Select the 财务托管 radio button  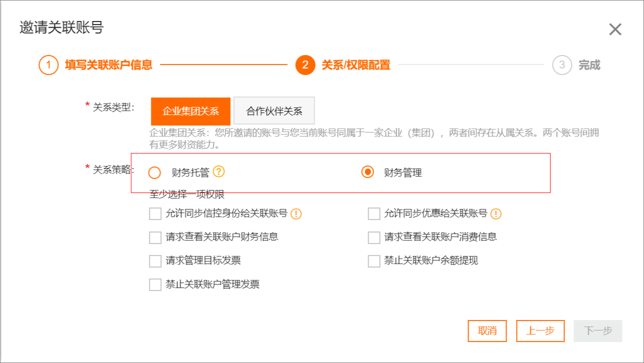155,173
